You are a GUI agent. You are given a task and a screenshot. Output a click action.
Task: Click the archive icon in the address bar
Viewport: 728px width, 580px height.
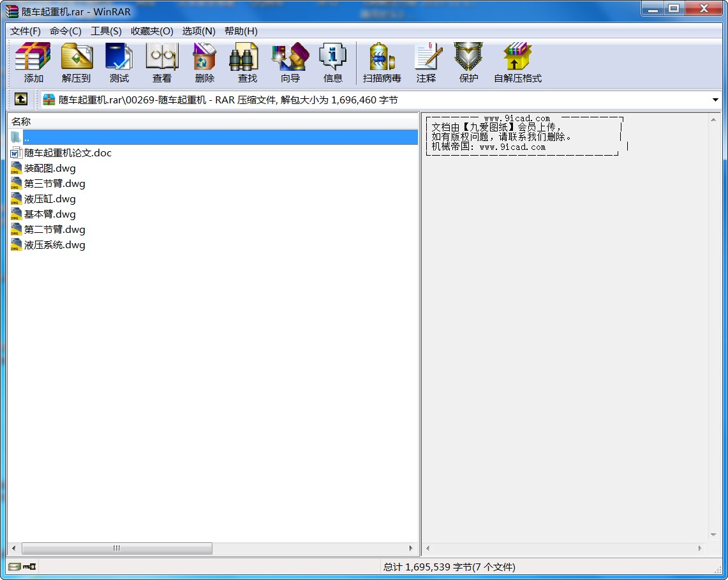[48, 100]
